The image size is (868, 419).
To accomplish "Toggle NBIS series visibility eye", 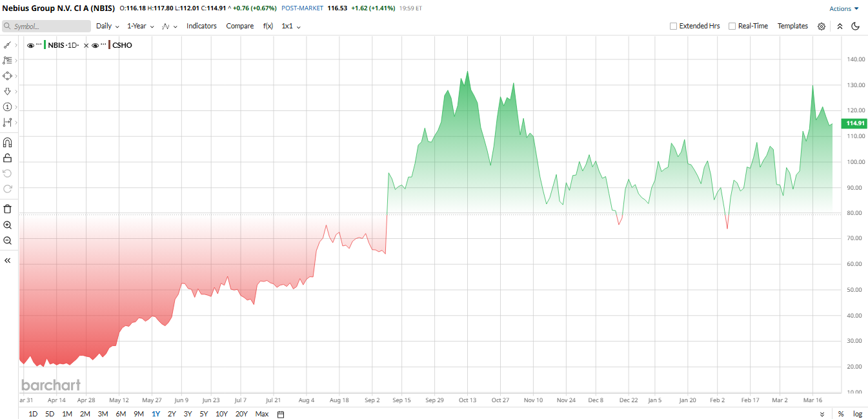I will click(x=30, y=46).
